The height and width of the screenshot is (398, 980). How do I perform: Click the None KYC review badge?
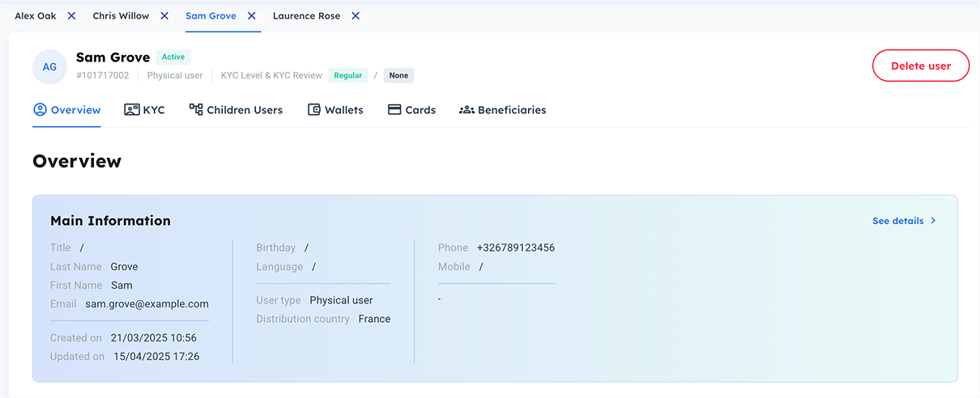[398, 75]
